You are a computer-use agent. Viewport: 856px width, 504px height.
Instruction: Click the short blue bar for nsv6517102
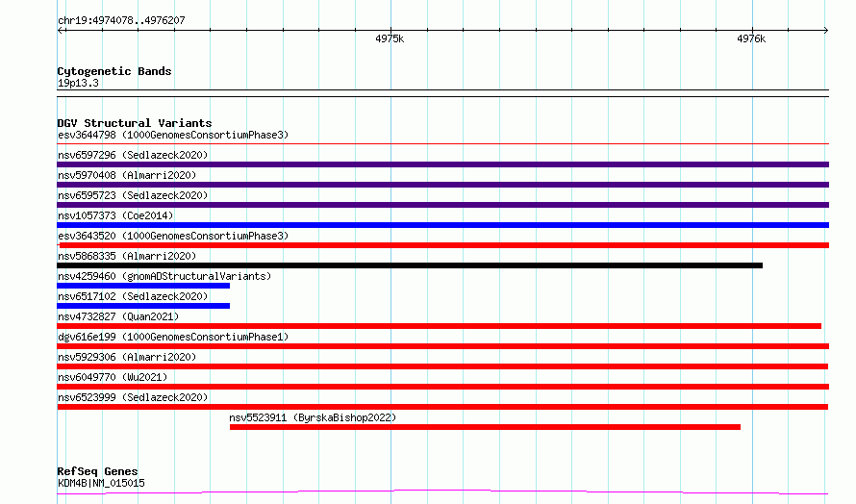143,306
